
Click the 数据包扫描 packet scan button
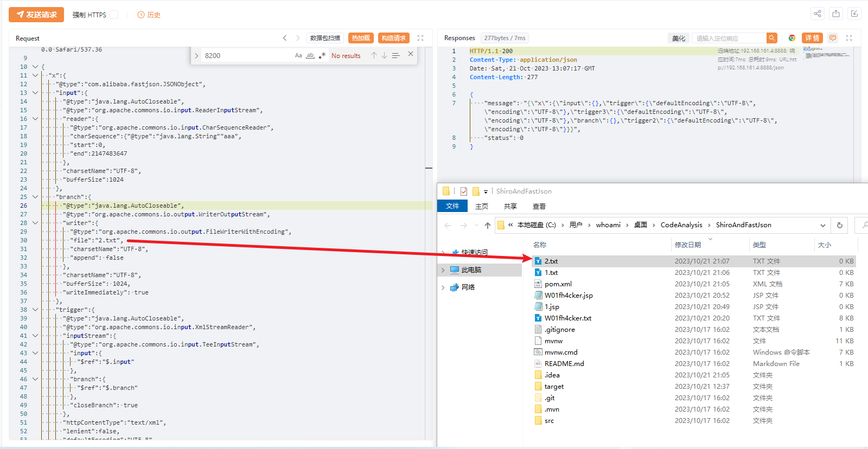tap(325, 38)
